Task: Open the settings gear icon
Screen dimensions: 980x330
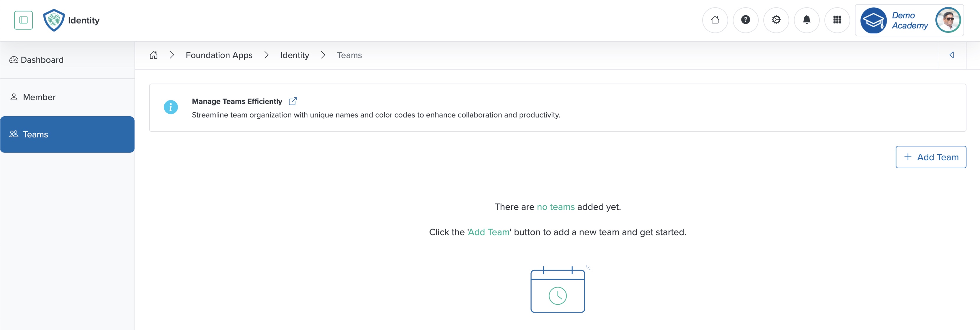Action: coord(776,20)
